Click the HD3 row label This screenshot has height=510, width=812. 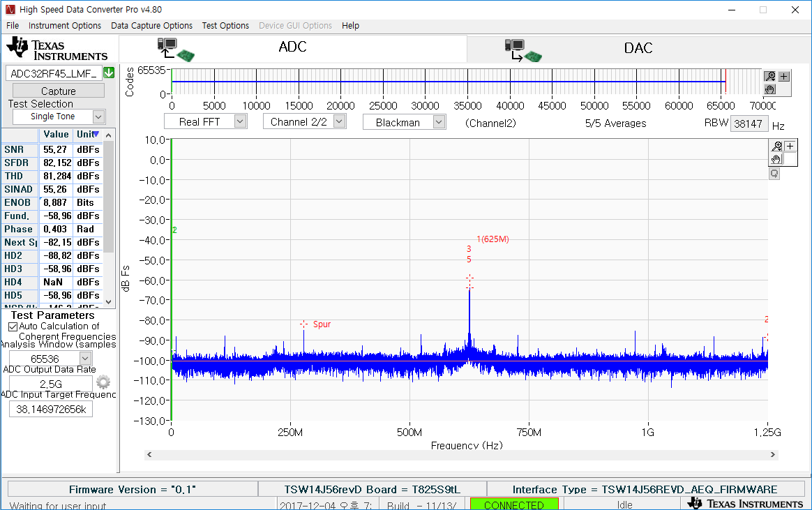coord(19,269)
